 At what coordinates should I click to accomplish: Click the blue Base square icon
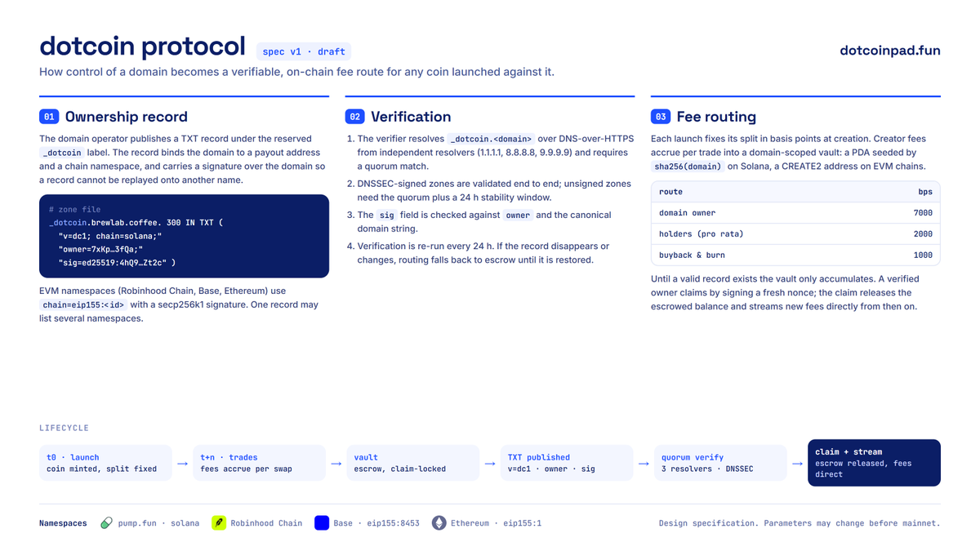pos(322,522)
